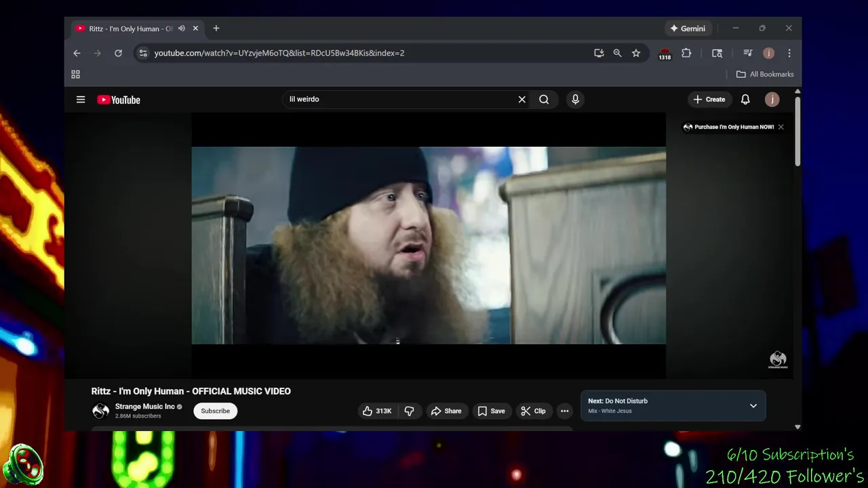868x488 pixels.
Task: Open a new browser tab
Action: pyautogui.click(x=216, y=28)
